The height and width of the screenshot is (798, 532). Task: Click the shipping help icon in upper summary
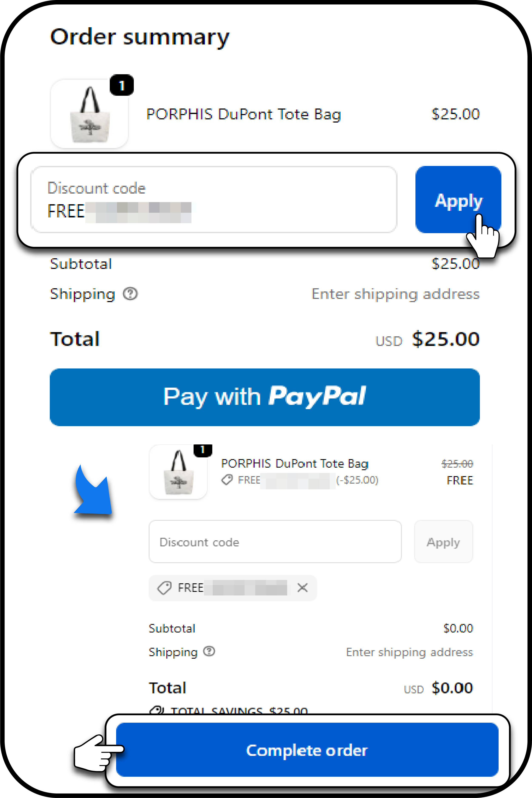pos(130,294)
